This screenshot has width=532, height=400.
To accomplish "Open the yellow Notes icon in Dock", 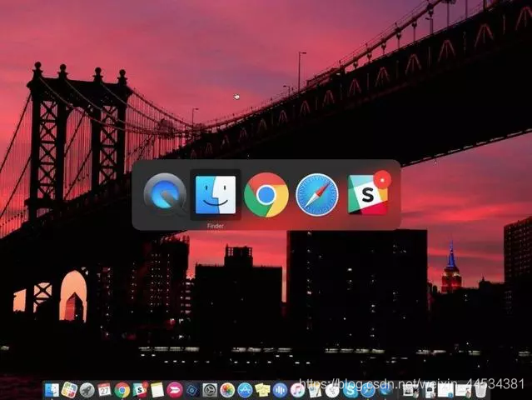I will 157,390.
